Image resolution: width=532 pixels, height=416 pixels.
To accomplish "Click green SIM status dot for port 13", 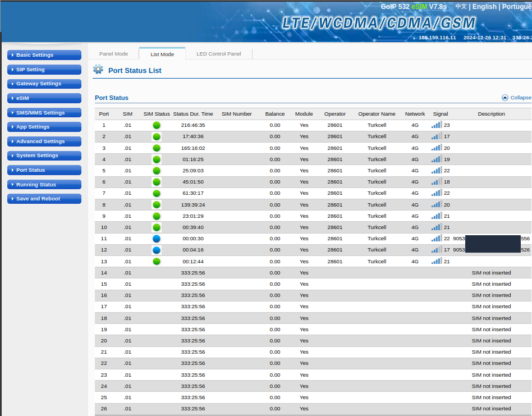I will pyautogui.click(x=157, y=261).
